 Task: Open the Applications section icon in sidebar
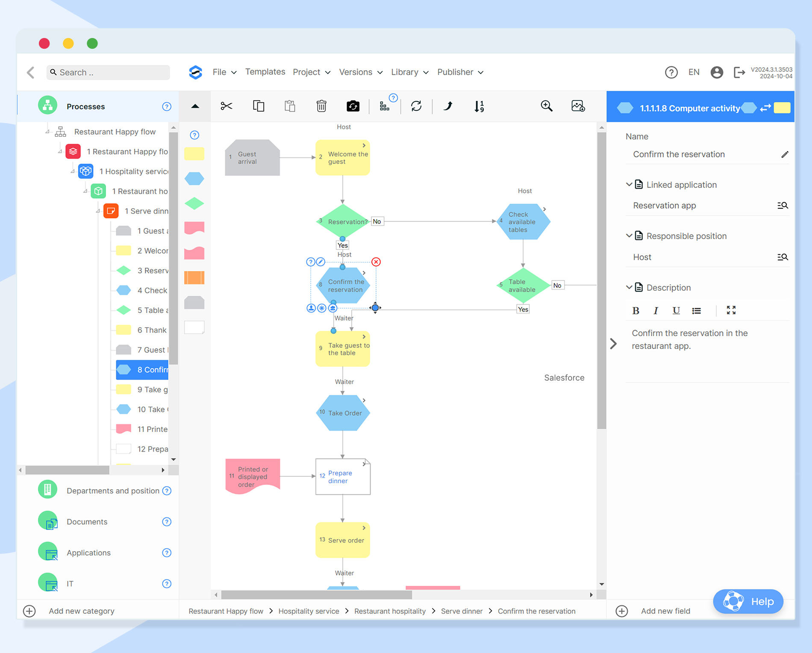point(48,553)
